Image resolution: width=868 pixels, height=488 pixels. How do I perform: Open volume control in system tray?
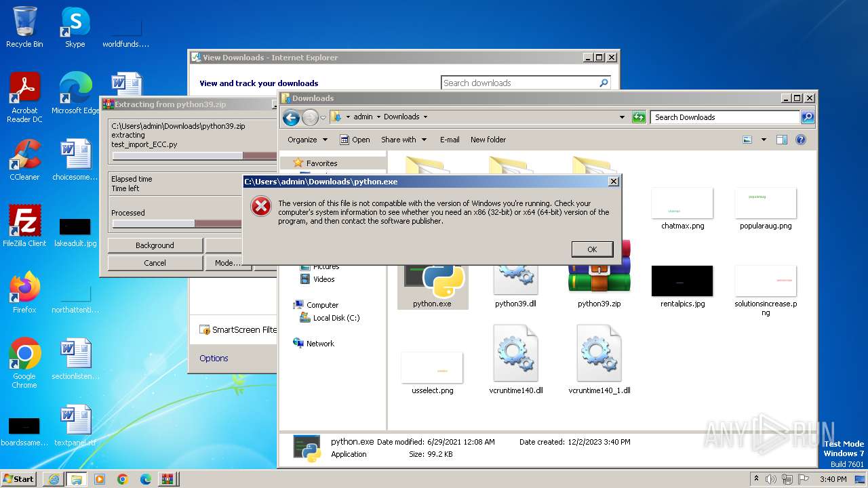click(770, 479)
